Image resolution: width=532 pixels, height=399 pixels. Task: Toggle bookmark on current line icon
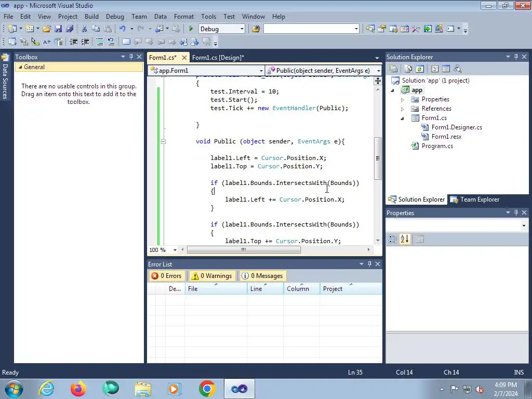click(126, 42)
